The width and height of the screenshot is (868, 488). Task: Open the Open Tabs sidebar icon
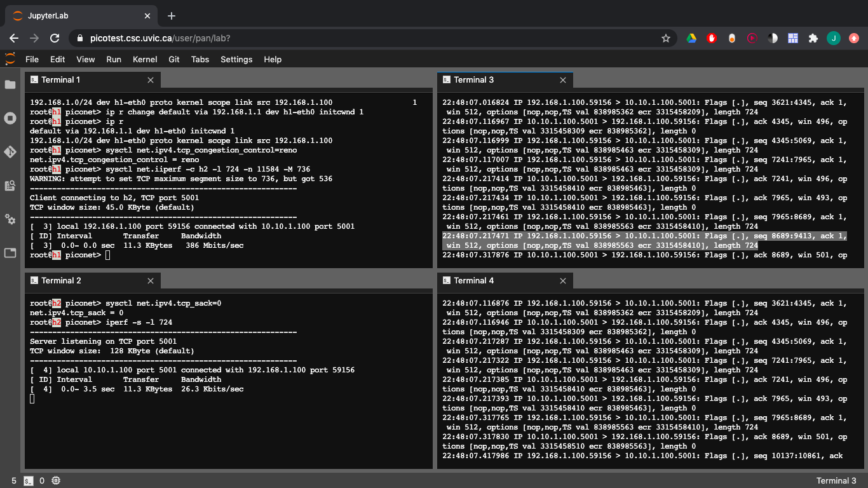(10, 253)
